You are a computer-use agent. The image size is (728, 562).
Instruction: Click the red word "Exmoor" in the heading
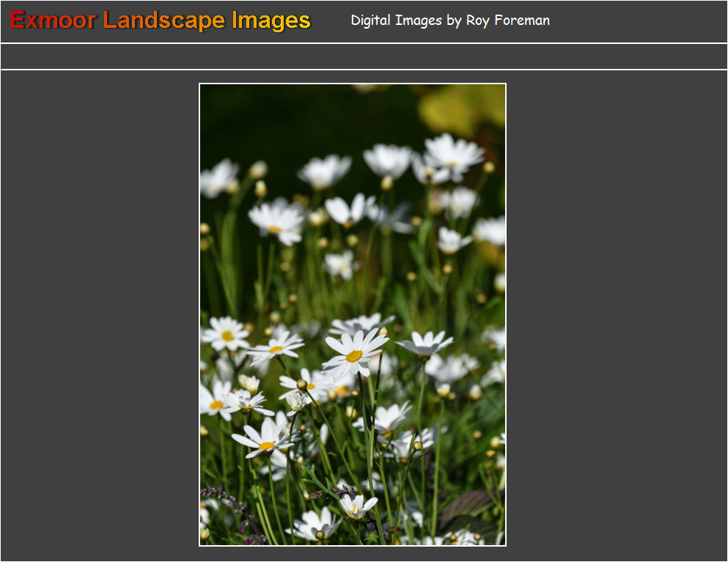point(53,21)
